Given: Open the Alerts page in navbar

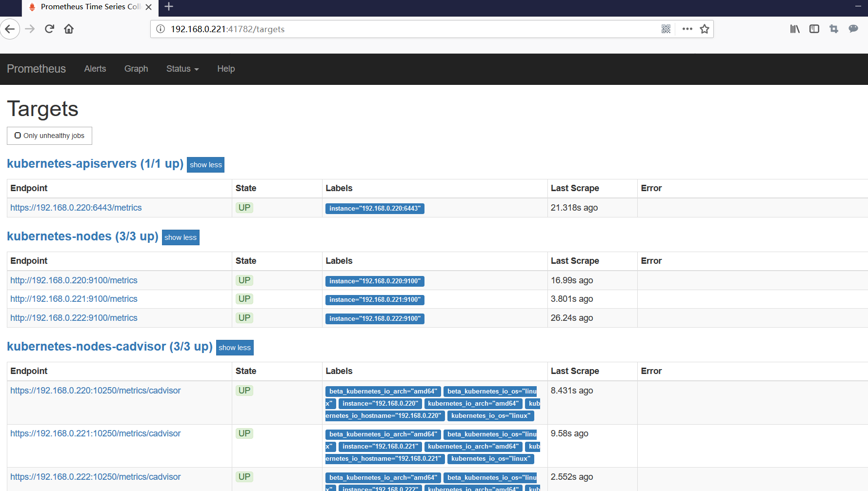Looking at the screenshot, I should pos(95,69).
